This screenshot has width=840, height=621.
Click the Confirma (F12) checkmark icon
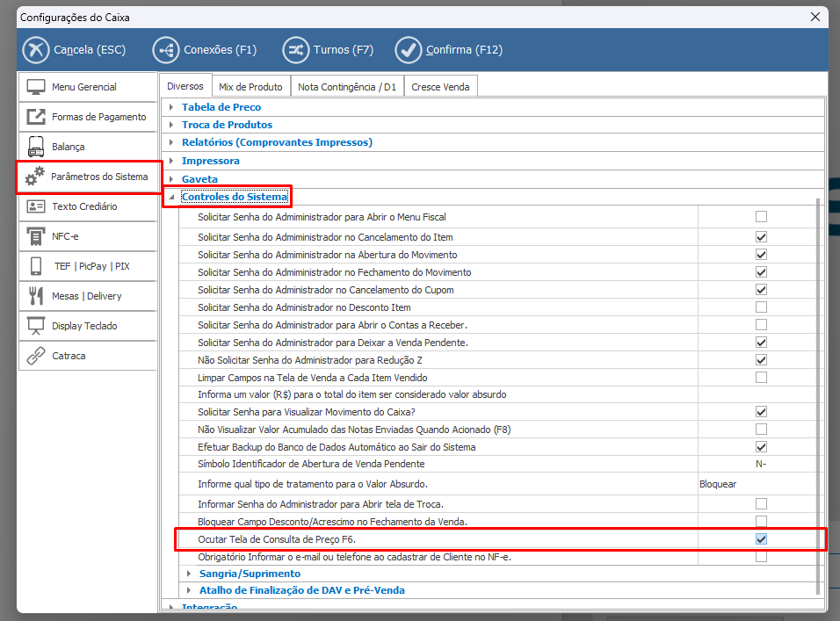[409, 50]
